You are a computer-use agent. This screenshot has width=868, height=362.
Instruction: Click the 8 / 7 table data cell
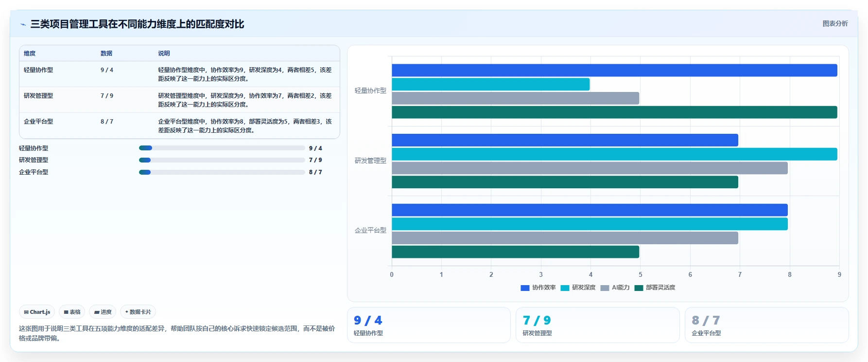107,122
